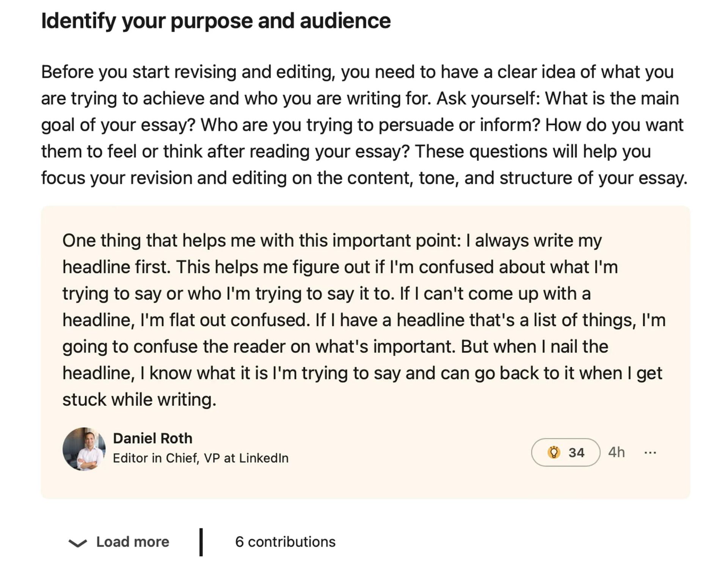
Task: Expand contributions with Load more text
Action: tap(132, 542)
